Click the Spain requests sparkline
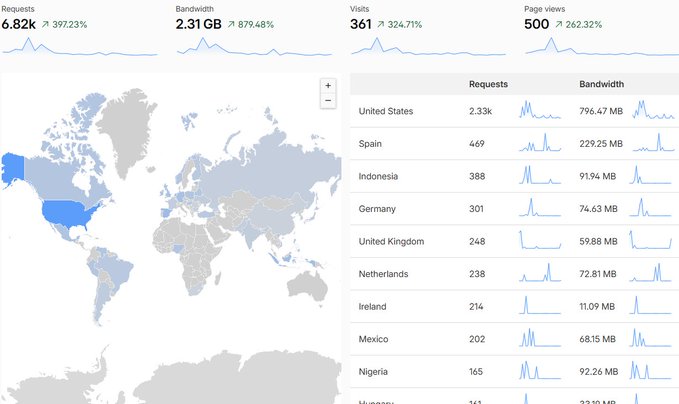679x404 pixels. click(x=540, y=142)
